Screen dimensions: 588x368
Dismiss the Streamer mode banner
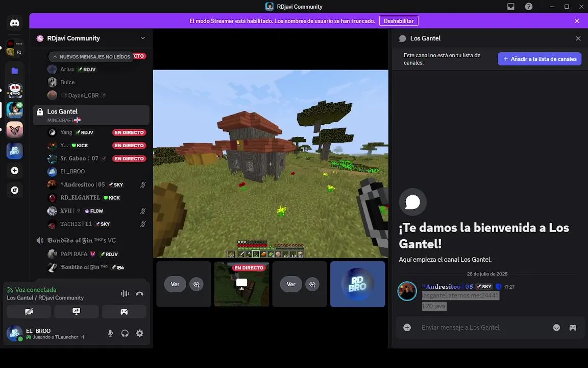pos(577,21)
